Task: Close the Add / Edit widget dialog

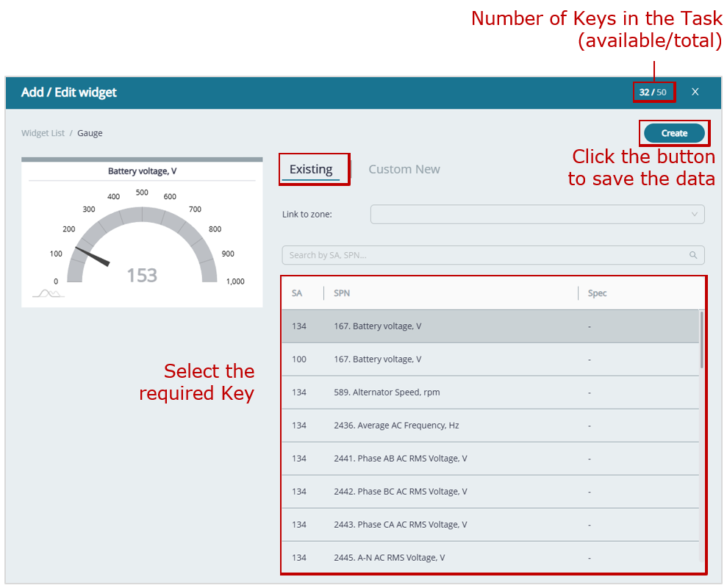Action: click(x=695, y=92)
